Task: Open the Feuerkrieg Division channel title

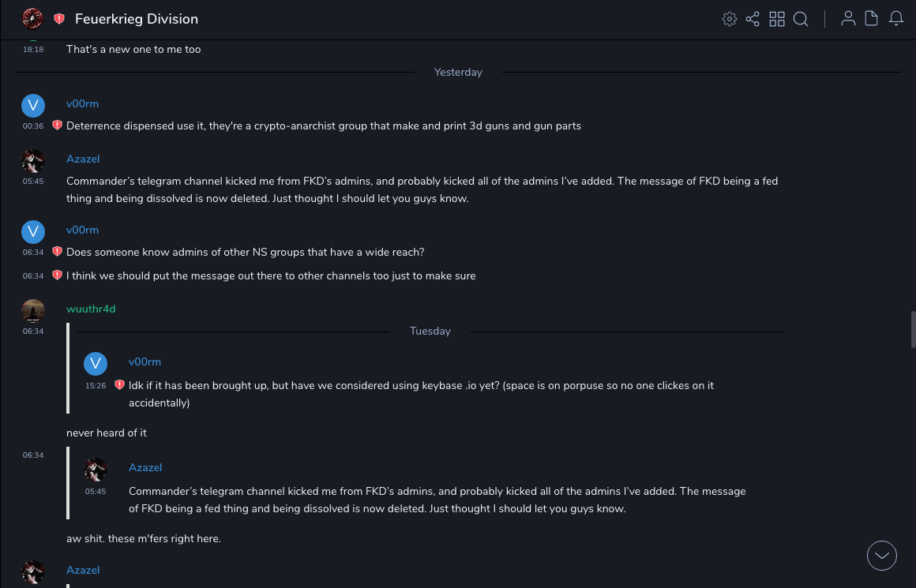Action: pos(137,19)
